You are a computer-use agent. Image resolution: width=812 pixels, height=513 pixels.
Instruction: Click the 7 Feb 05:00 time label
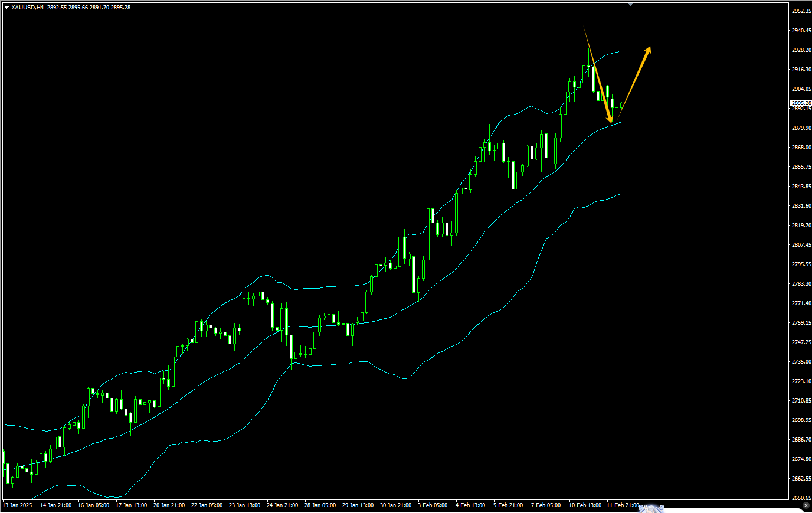coord(546,505)
